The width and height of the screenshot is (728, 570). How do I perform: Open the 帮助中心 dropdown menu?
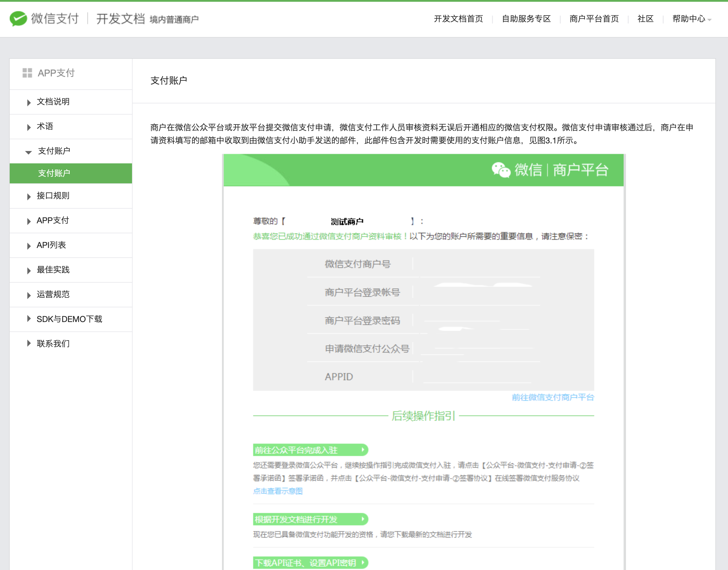[691, 19]
